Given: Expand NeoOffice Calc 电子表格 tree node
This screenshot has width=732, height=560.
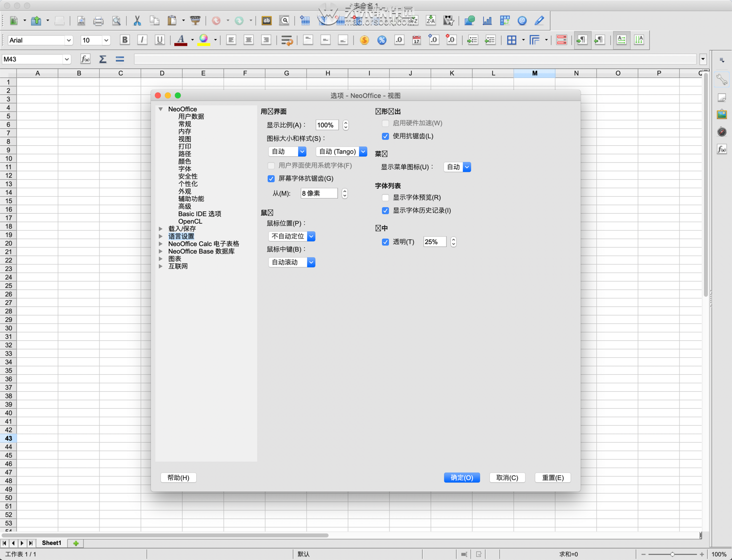Looking at the screenshot, I should click(x=161, y=244).
